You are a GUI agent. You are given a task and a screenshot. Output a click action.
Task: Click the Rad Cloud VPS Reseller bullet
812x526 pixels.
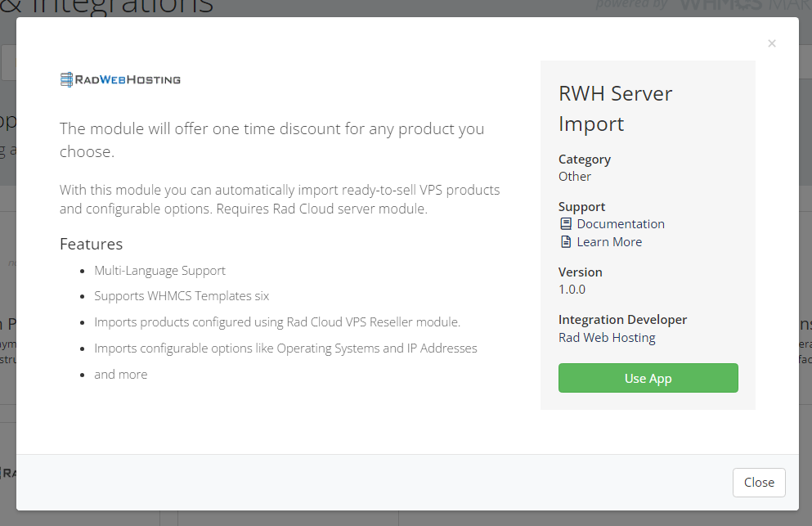(277, 322)
